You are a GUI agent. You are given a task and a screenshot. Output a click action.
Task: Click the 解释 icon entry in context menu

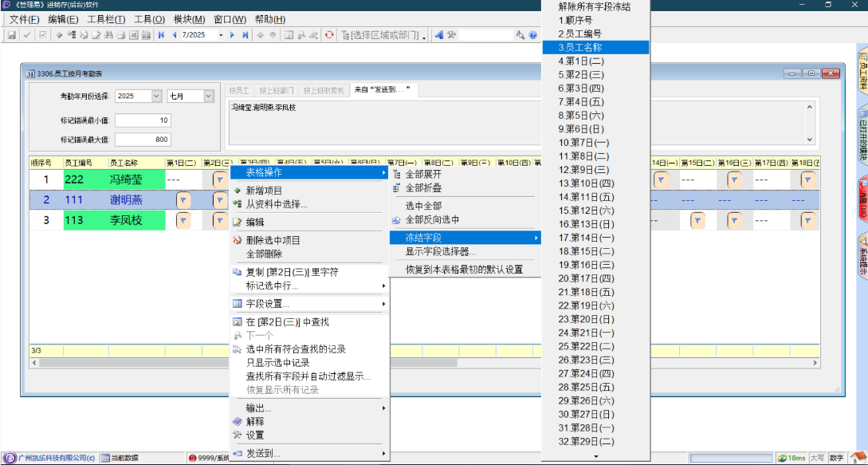pyautogui.click(x=254, y=421)
